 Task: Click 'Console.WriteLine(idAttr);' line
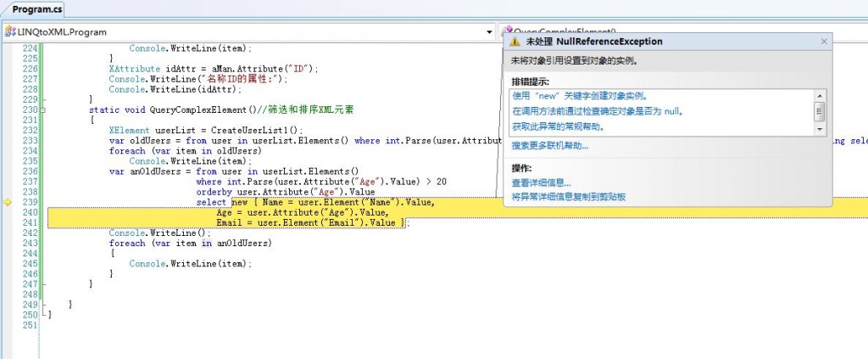click(175, 90)
